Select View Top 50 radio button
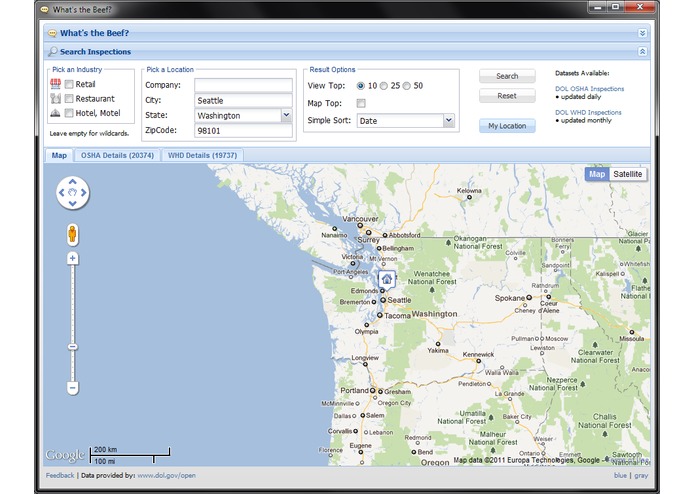The image size is (695, 494). point(407,86)
